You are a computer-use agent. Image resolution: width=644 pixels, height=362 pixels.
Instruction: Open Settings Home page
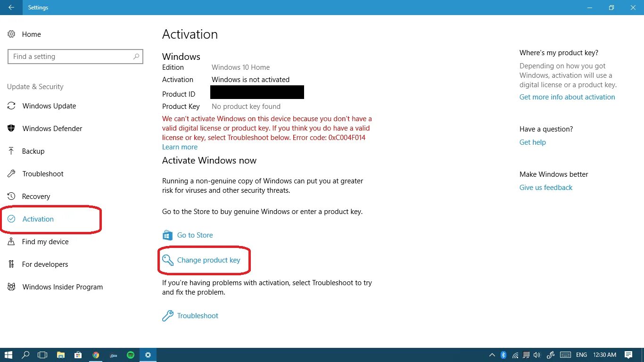coord(25,34)
